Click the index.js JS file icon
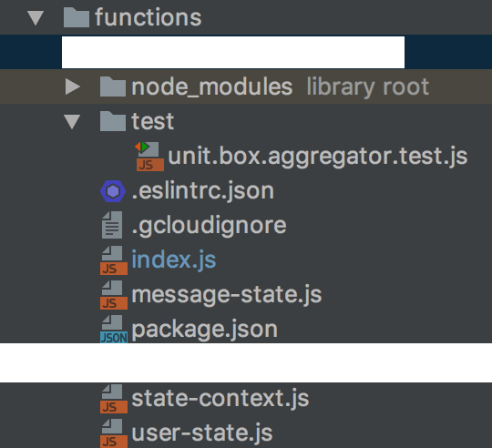Screen dimensions: 492x448 114,260
